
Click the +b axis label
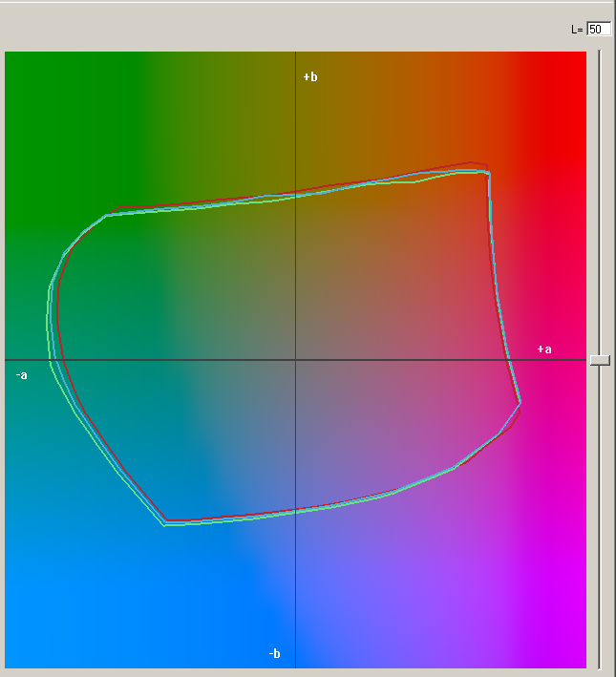pos(310,76)
